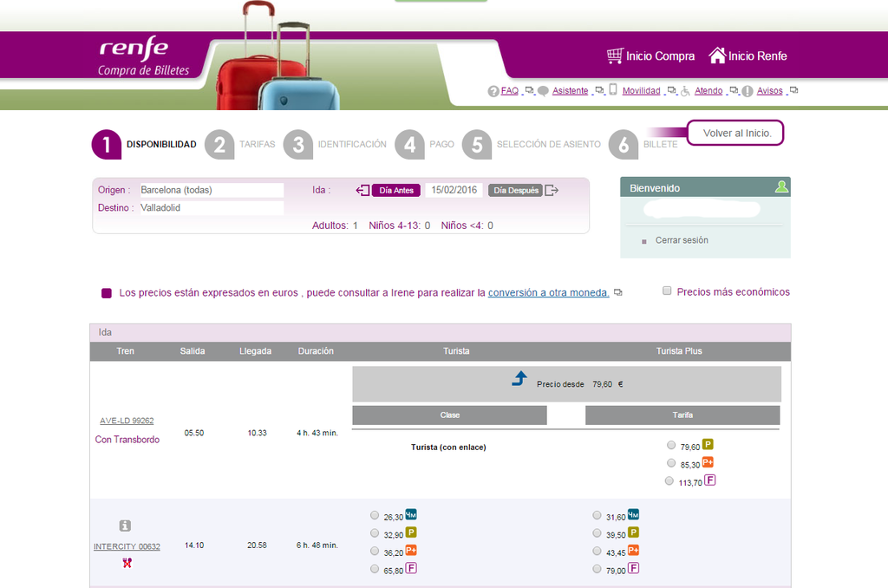Image resolution: width=888 pixels, height=588 pixels.
Task: Click the Día Antes button
Action: [x=396, y=190]
